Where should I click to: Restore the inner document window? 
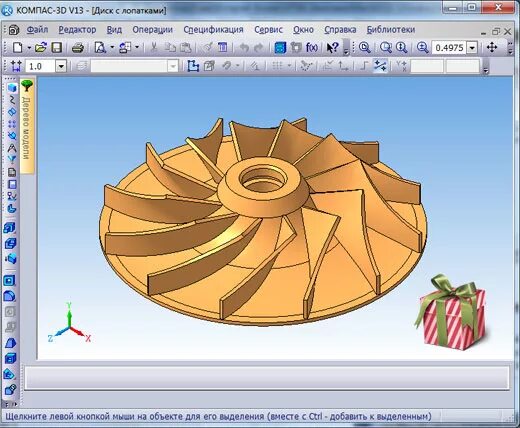pos(496,31)
